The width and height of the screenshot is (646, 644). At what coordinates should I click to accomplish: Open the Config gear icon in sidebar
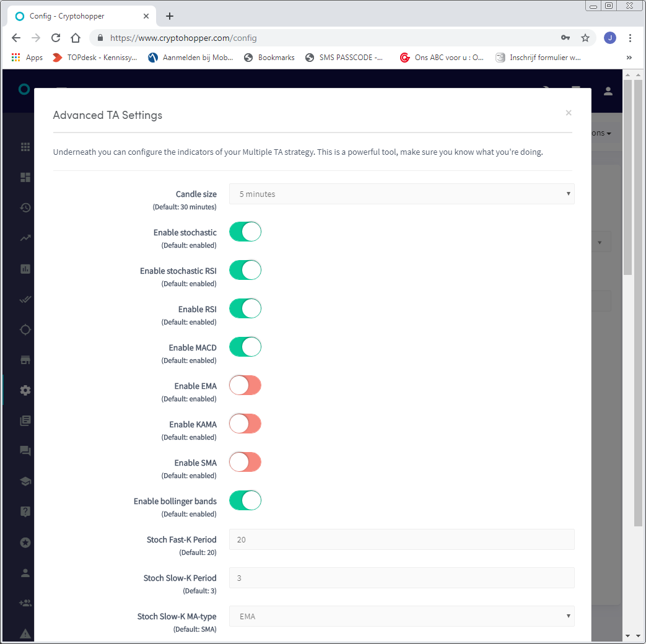coord(25,390)
